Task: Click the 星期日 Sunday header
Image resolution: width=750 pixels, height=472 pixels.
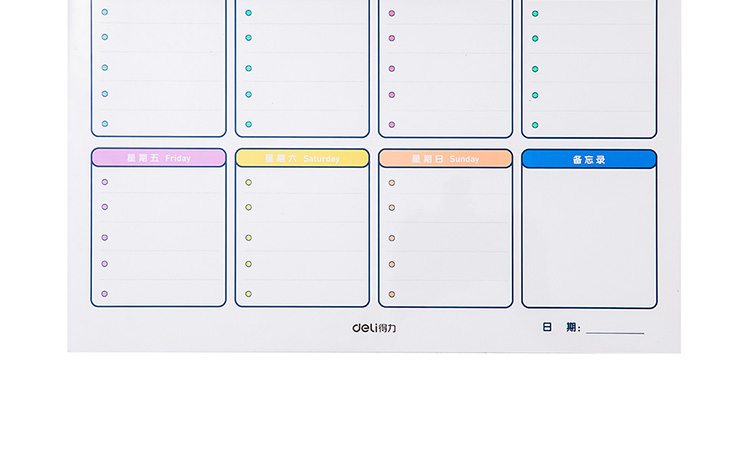Action: tap(445, 159)
